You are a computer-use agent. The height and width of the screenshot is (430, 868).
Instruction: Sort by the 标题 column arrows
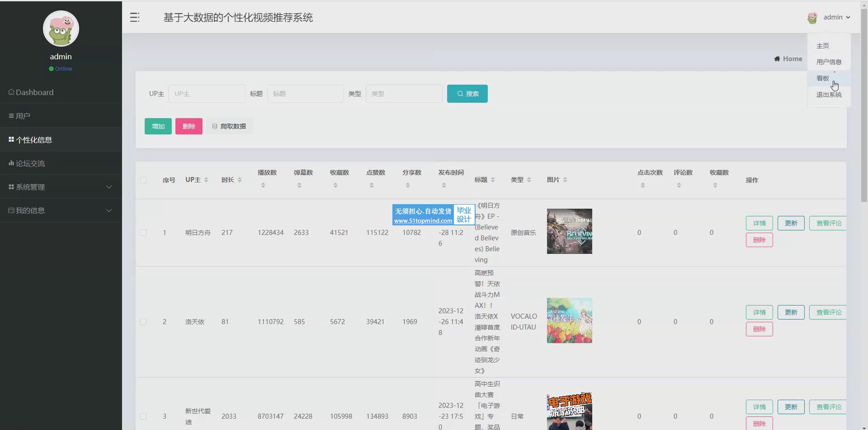tap(493, 180)
